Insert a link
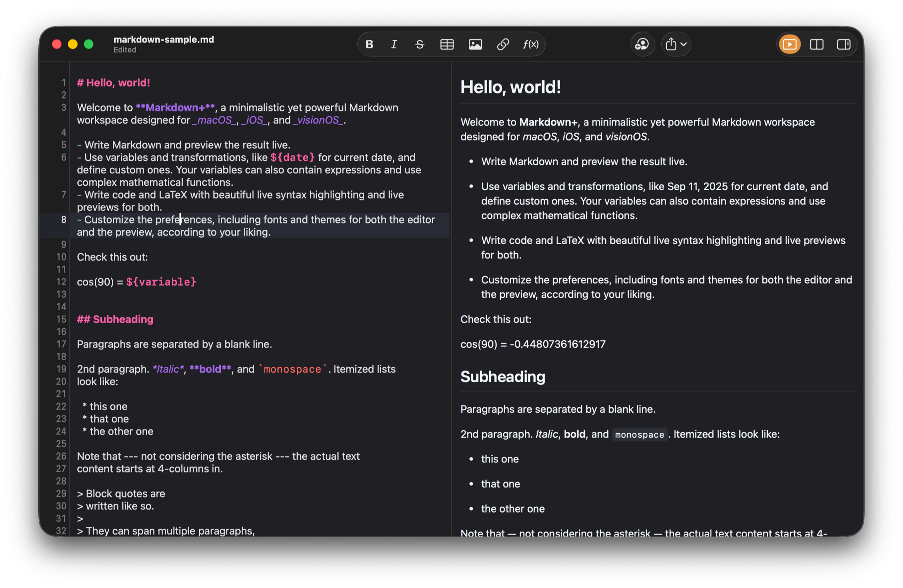This screenshot has height=588, width=903. [503, 45]
